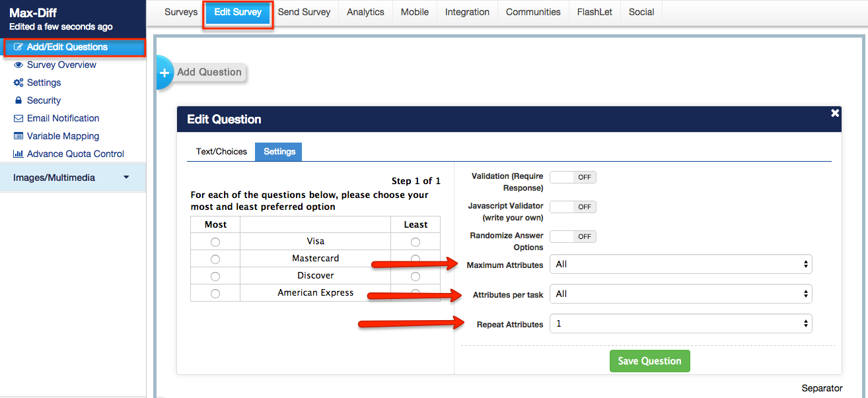Click the Save Question button
The width and height of the screenshot is (868, 398).
tap(649, 361)
